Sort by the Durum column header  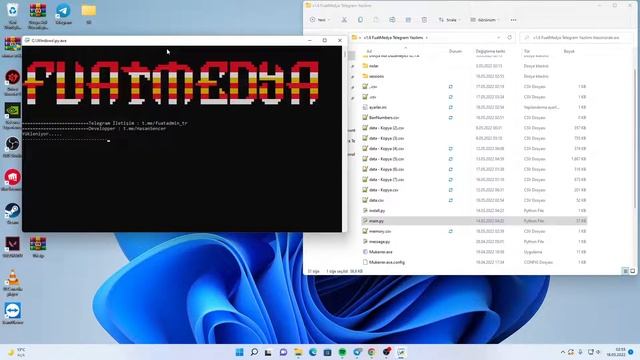455,51
